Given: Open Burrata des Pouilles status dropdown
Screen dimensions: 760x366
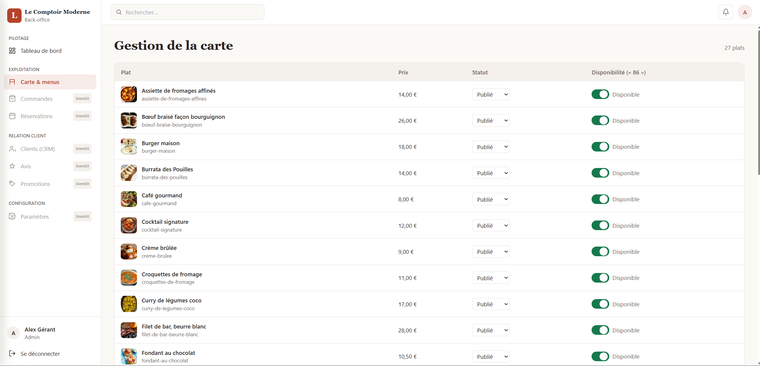Looking at the screenshot, I should point(491,173).
